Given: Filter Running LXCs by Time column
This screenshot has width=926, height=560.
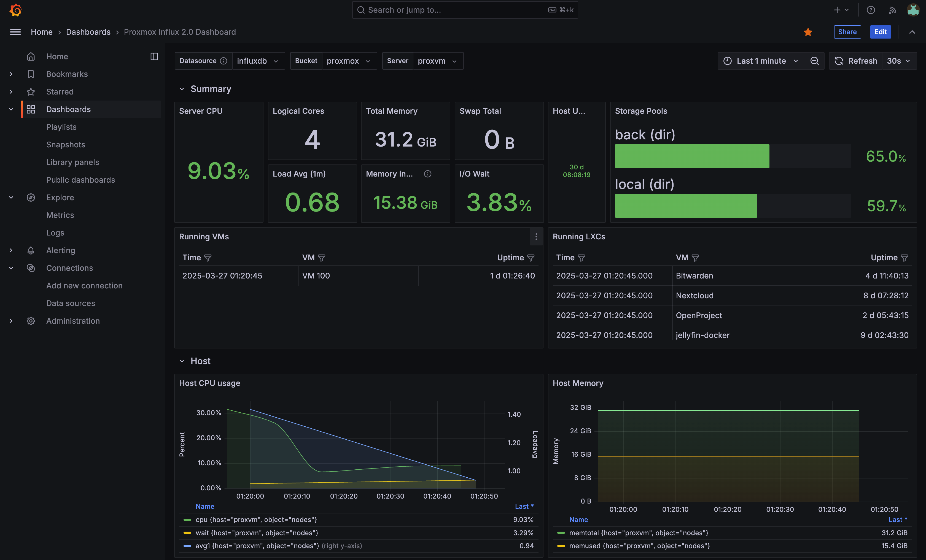Looking at the screenshot, I should tap(582, 258).
